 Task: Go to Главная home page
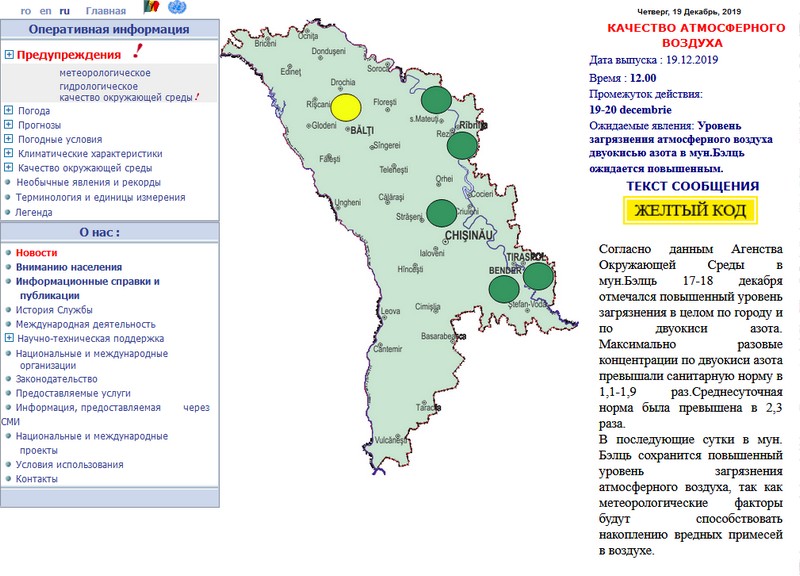(106, 10)
